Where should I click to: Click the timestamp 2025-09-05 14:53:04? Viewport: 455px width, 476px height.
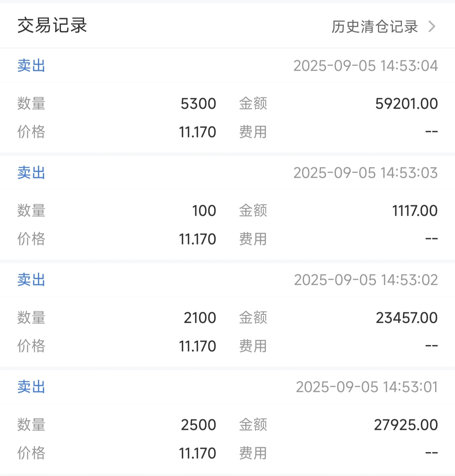[366, 66]
